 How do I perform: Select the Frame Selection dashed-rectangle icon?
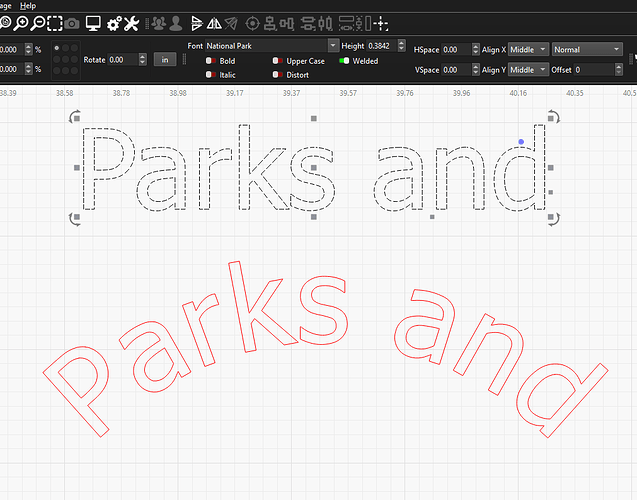pos(55,22)
